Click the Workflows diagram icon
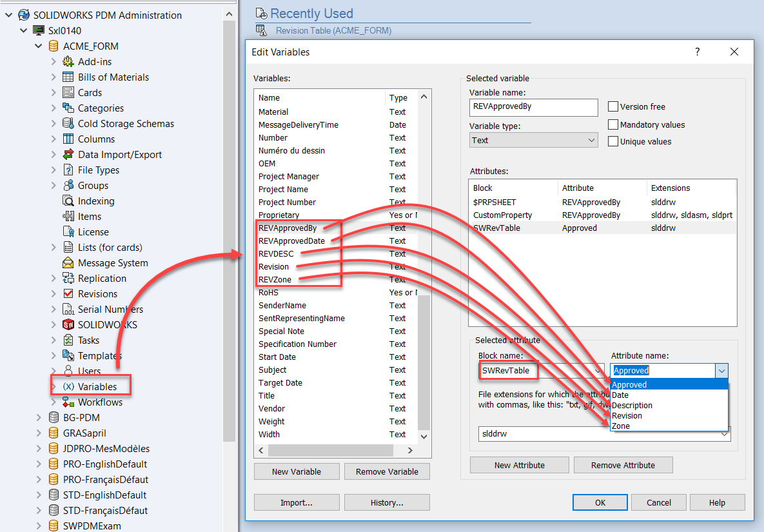This screenshot has height=532, width=764. (x=68, y=402)
